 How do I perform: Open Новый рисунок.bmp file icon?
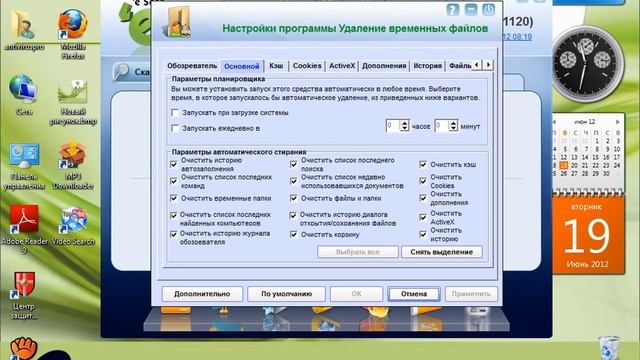[73, 102]
